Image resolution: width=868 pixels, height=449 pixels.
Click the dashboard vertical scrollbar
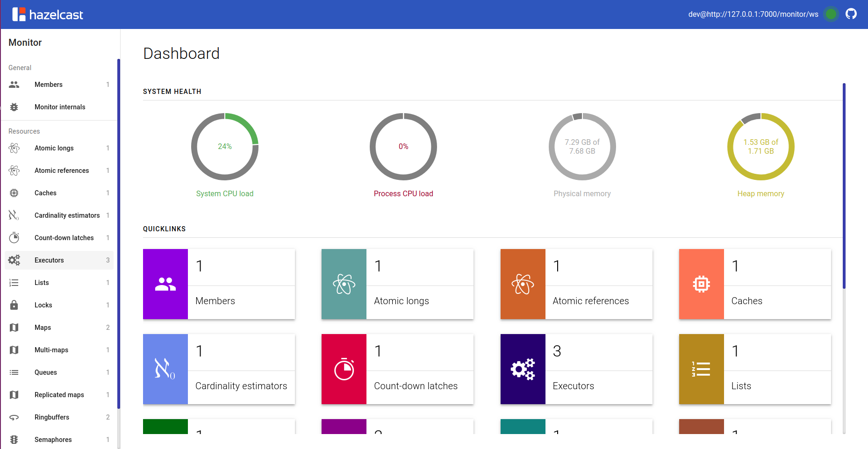pos(844,186)
